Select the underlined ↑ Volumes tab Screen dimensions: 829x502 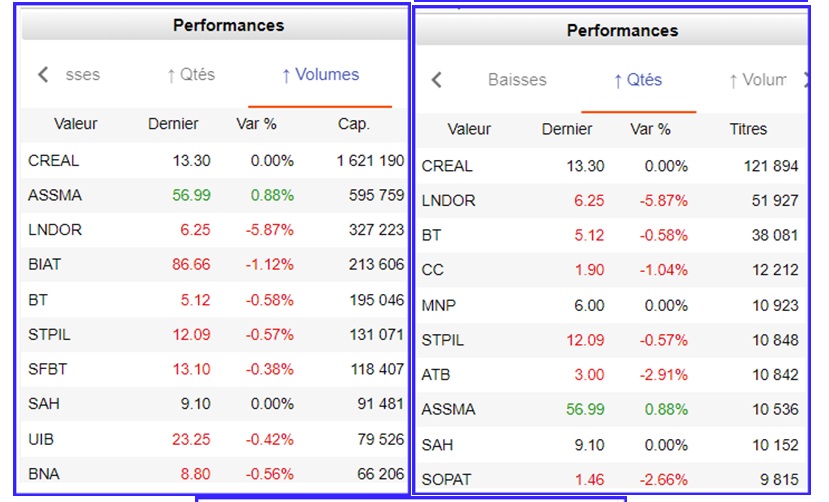[x=320, y=75]
